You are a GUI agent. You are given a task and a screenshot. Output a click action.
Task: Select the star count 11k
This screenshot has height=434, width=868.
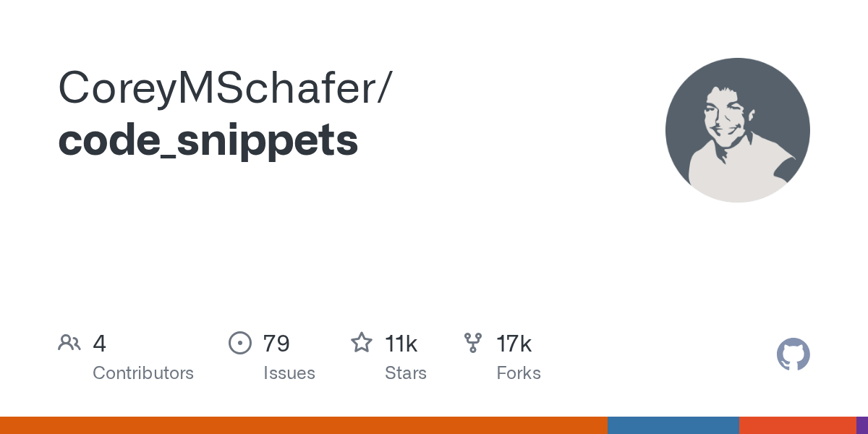coord(401,344)
